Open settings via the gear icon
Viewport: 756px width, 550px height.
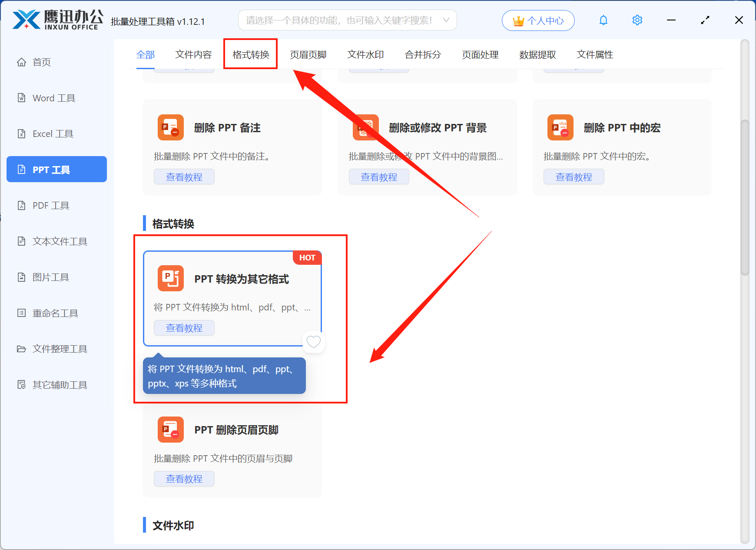point(637,20)
